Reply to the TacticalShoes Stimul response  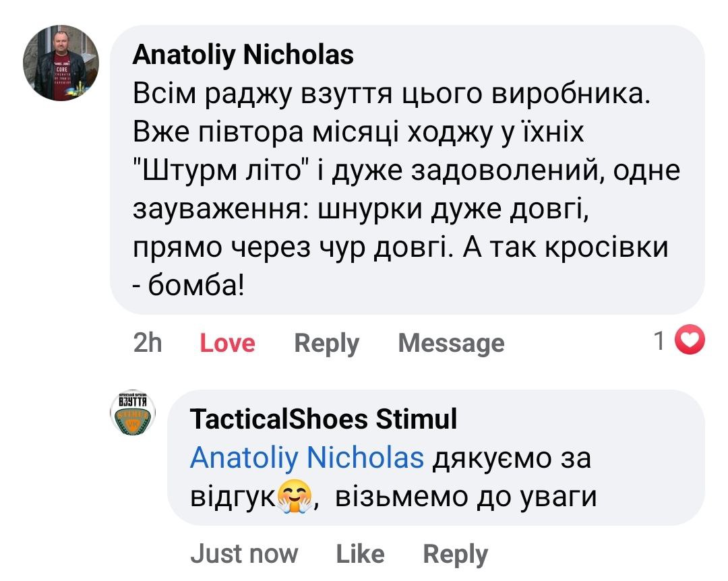455,554
